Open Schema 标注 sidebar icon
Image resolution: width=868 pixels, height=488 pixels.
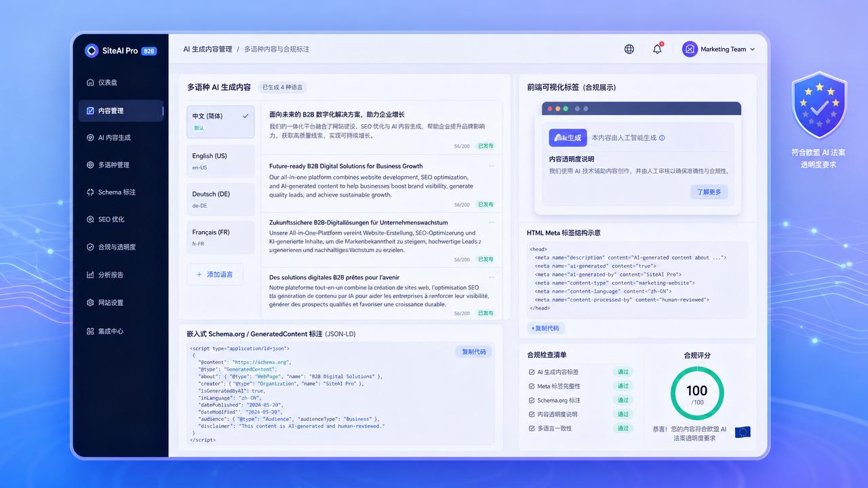pos(90,192)
